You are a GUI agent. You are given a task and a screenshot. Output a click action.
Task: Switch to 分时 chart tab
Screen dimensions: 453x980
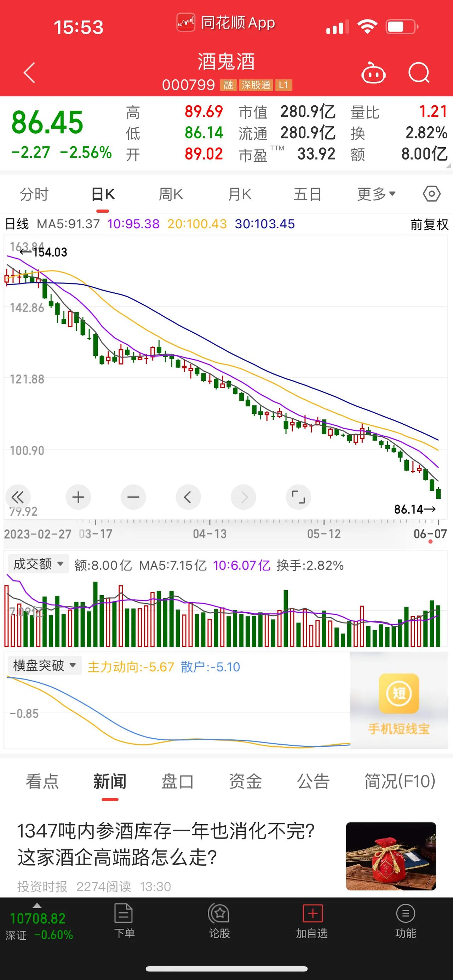34,194
